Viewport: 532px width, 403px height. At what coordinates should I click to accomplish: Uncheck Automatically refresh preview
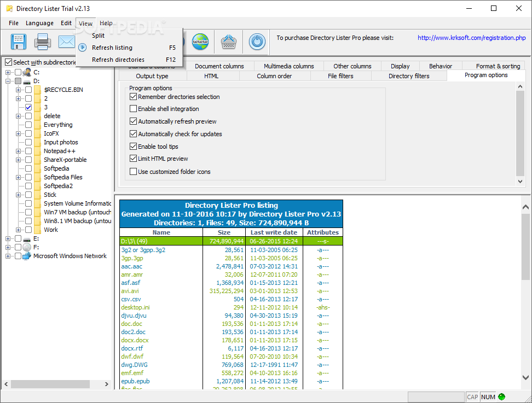(x=134, y=121)
